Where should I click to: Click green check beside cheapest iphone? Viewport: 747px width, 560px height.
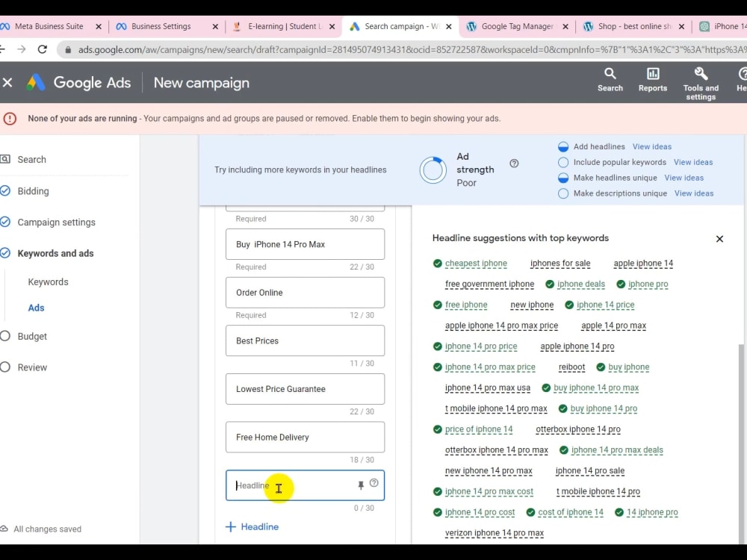click(437, 264)
